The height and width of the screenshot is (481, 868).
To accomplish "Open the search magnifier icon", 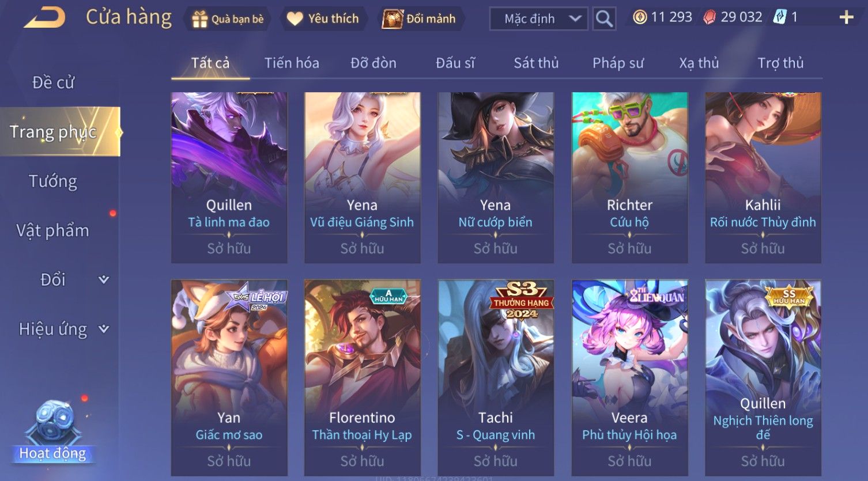I will click(604, 19).
